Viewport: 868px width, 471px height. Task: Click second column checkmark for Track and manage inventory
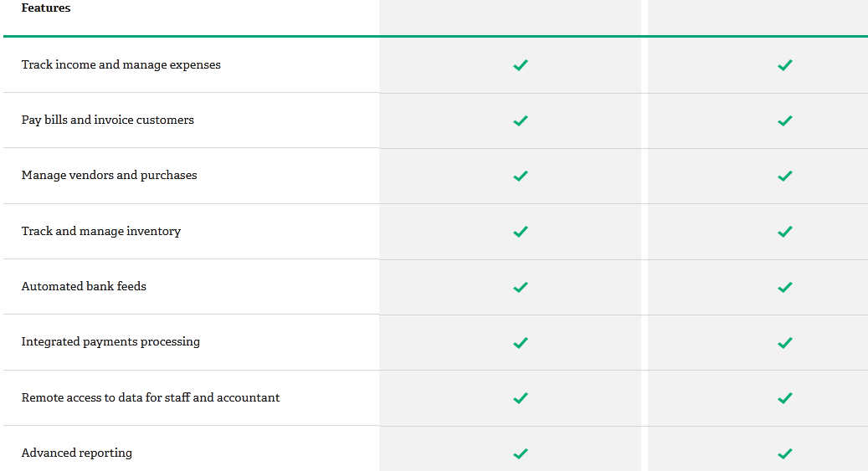pos(785,232)
